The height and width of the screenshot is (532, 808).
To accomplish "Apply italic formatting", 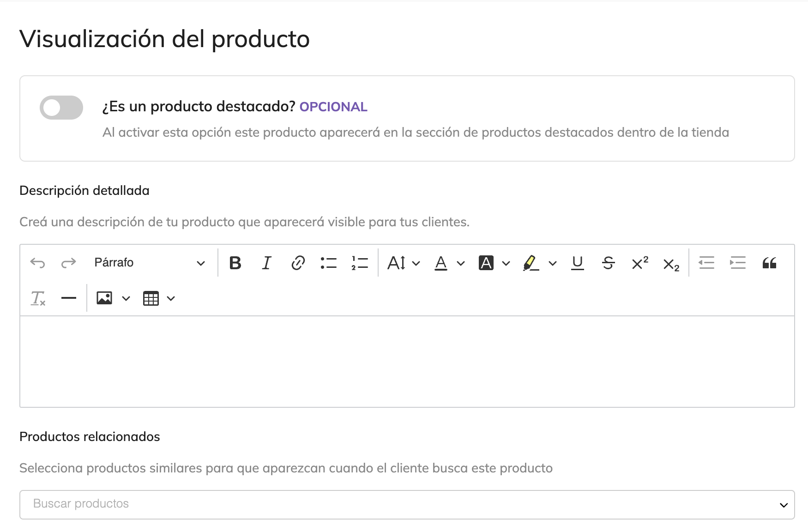I will tap(266, 263).
